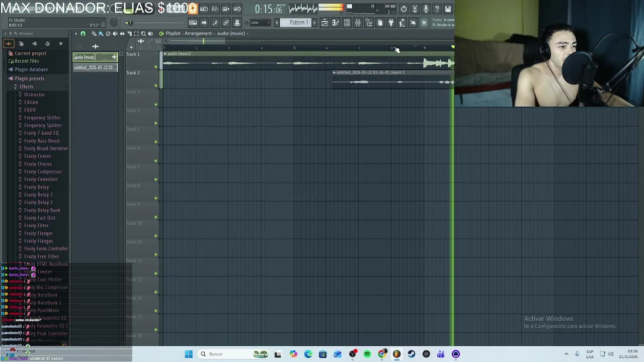Open the Channel rack view icon
Viewport: 644px width, 362px height.
click(347, 23)
